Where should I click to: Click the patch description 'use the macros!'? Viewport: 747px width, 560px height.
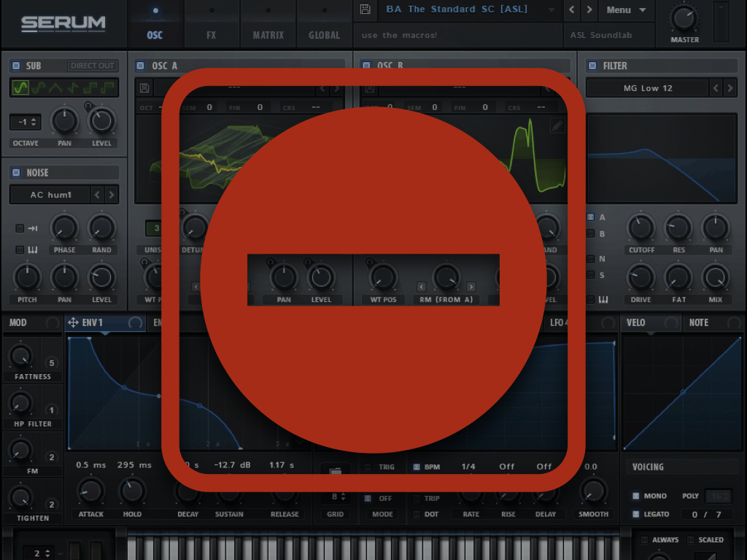(x=399, y=35)
